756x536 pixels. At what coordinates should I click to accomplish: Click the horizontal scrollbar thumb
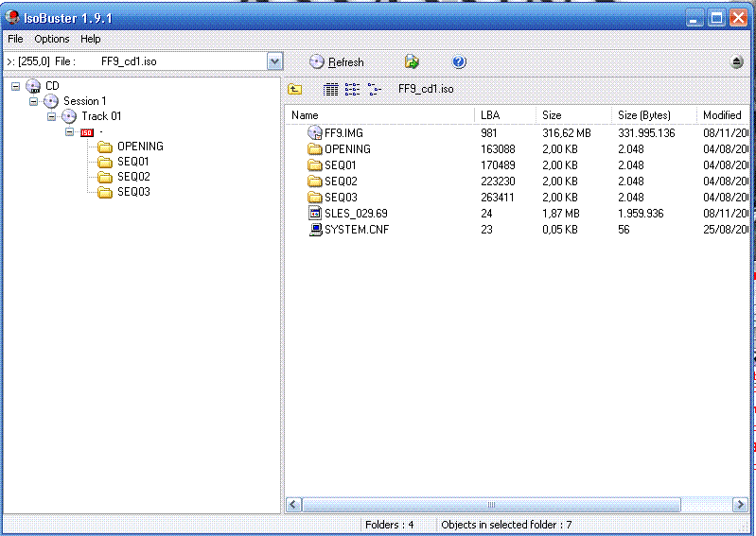pos(491,505)
